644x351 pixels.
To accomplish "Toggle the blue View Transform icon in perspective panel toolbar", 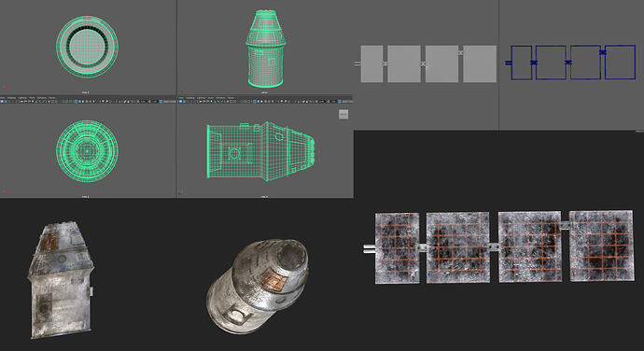I will (339, 102).
